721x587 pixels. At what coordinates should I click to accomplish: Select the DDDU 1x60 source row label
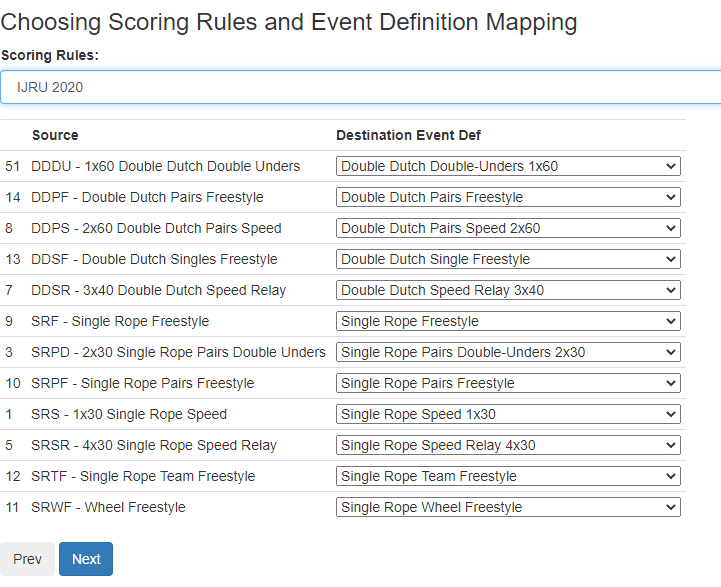click(166, 166)
